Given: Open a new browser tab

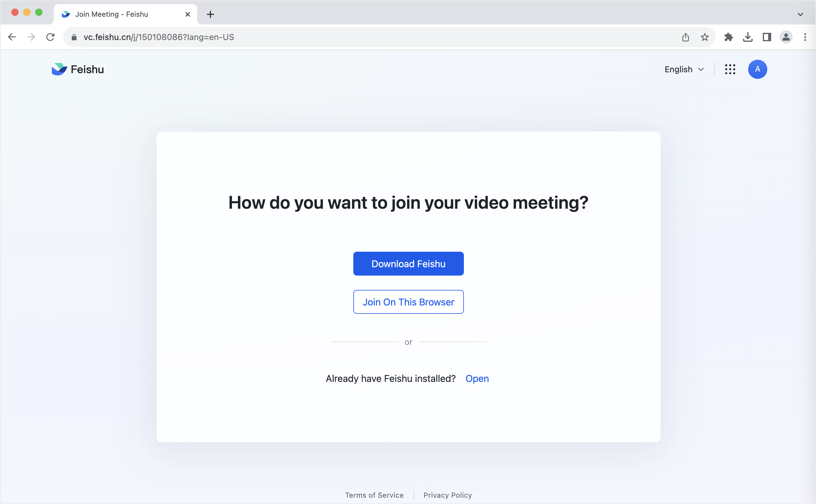Looking at the screenshot, I should pos(210,14).
